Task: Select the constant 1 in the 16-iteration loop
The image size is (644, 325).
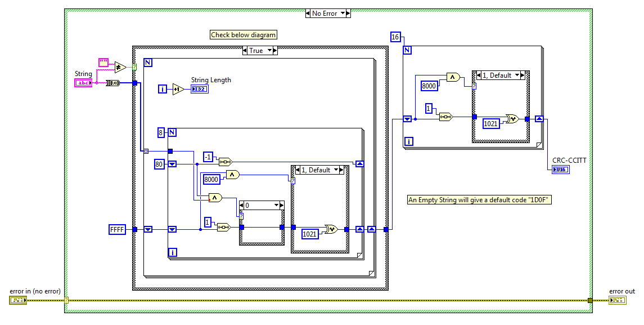Action: pyautogui.click(x=429, y=109)
